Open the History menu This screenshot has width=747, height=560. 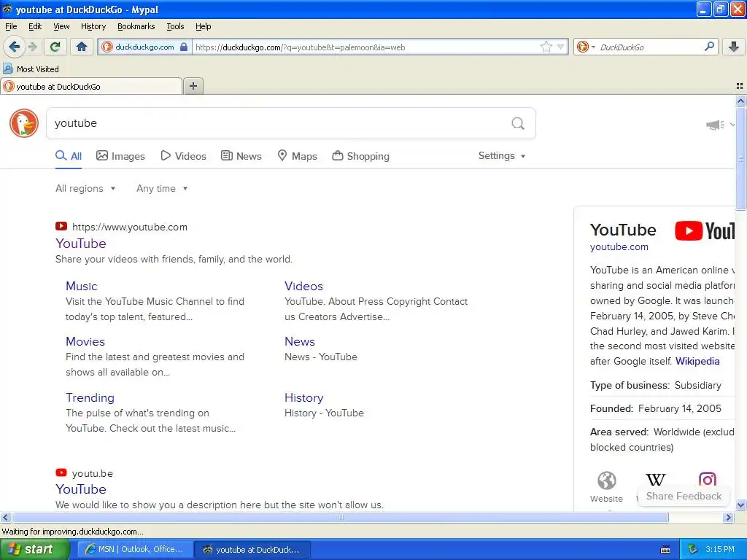coord(93,26)
